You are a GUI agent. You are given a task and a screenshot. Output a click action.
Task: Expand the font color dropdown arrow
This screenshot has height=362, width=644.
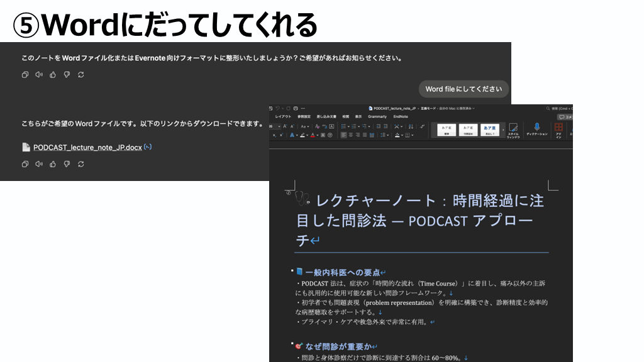[316, 135]
